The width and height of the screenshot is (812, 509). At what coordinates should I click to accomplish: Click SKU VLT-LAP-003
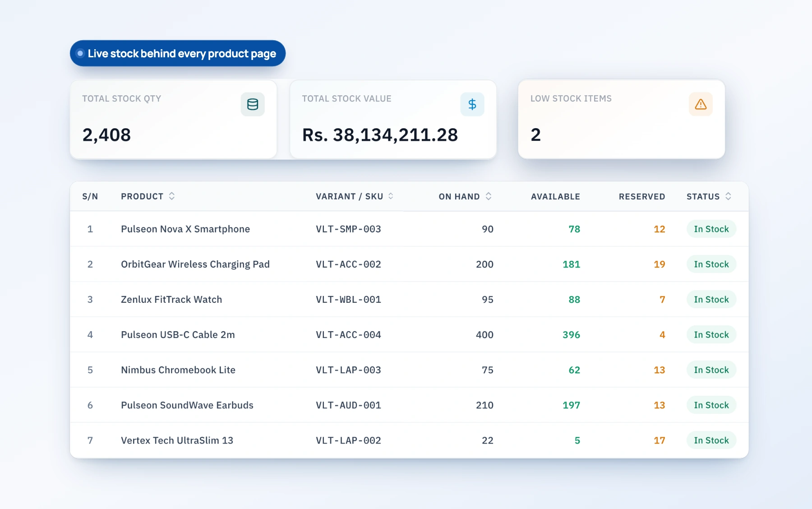pos(348,370)
